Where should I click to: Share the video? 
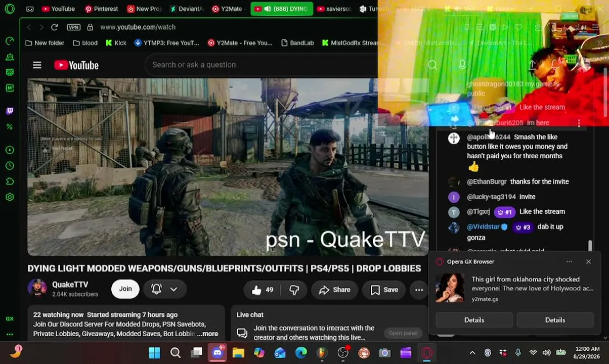pyautogui.click(x=335, y=290)
